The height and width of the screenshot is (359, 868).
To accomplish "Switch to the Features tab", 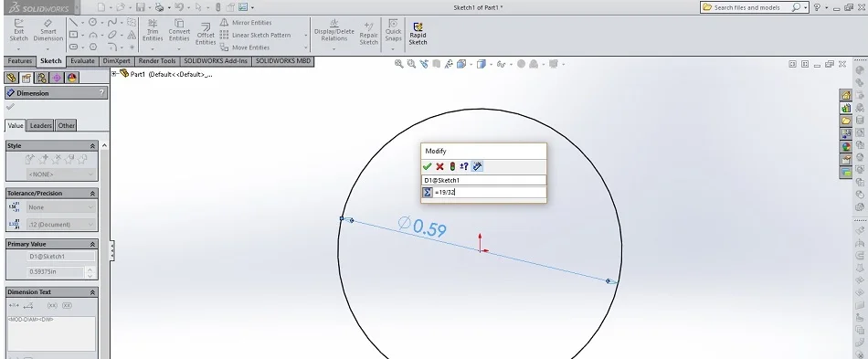I will point(19,61).
